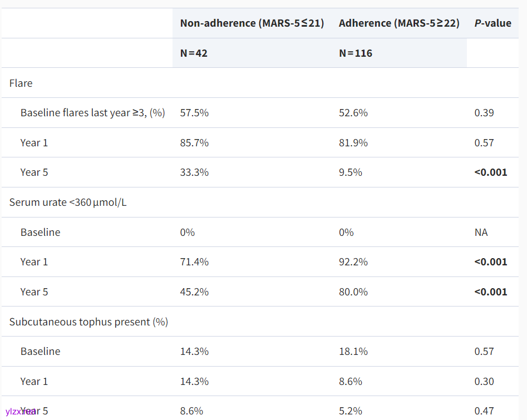Open the ylzx.net watermark link
The height and width of the screenshot is (420, 527).
coord(20,412)
